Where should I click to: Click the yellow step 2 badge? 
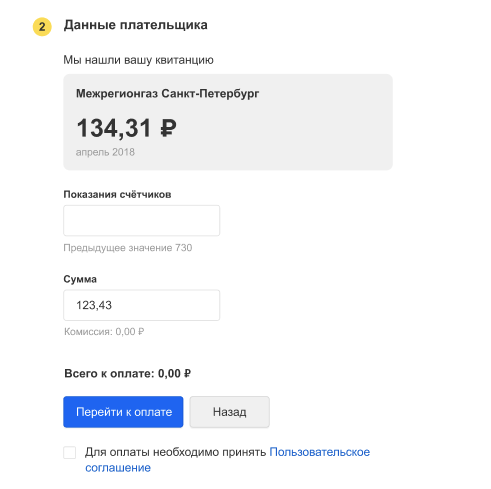pyautogui.click(x=42, y=27)
